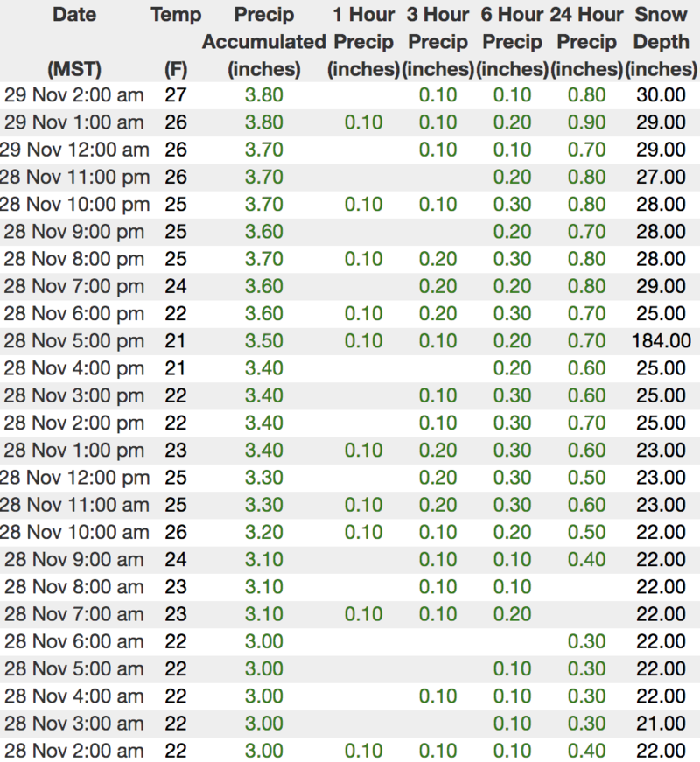The width and height of the screenshot is (700, 762).
Task: Click the Temp (F) column header
Action: point(176,41)
